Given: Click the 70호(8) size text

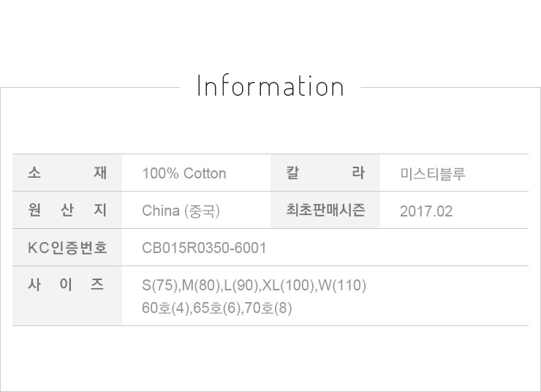Looking at the screenshot, I should tap(268, 308).
